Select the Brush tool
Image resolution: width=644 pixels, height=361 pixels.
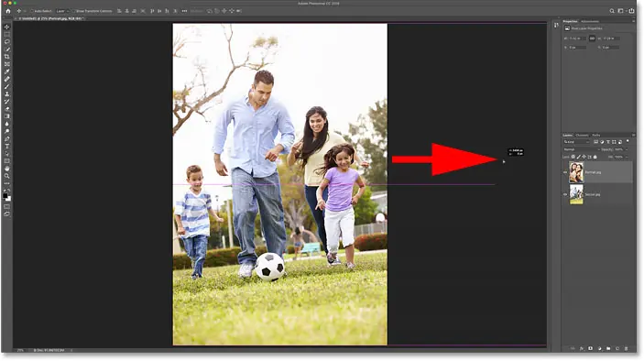7,87
